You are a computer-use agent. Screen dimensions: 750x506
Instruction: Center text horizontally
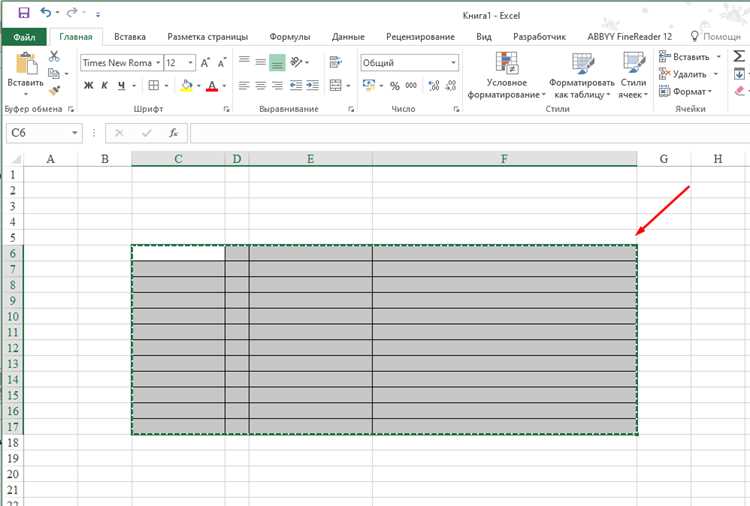tap(261, 86)
